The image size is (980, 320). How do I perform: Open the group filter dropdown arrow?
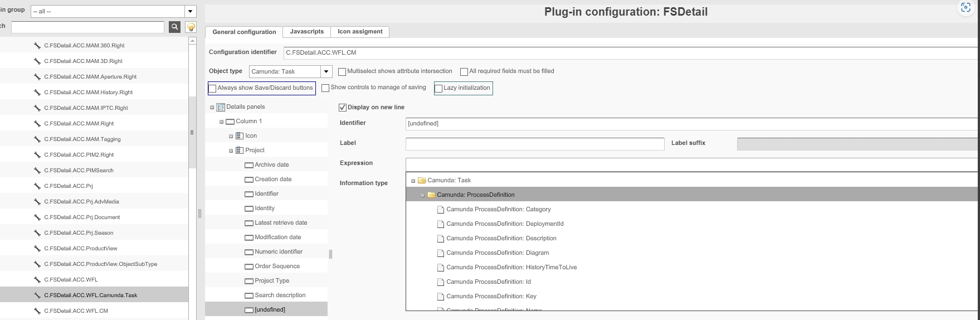coord(191,11)
